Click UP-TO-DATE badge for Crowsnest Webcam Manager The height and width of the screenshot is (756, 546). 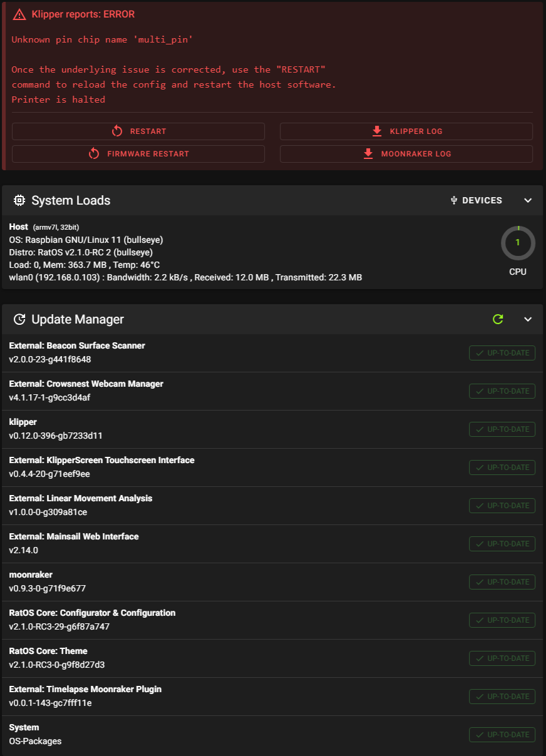click(502, 391)
